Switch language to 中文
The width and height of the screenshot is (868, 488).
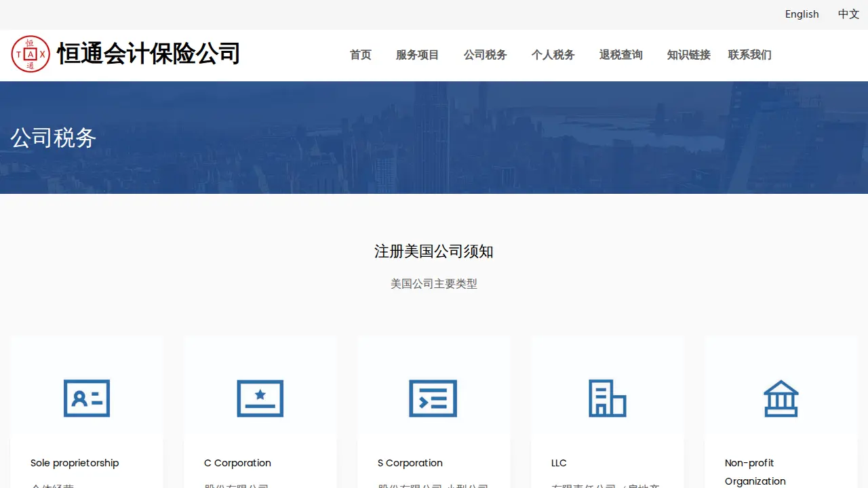click(x=849, y=14)
